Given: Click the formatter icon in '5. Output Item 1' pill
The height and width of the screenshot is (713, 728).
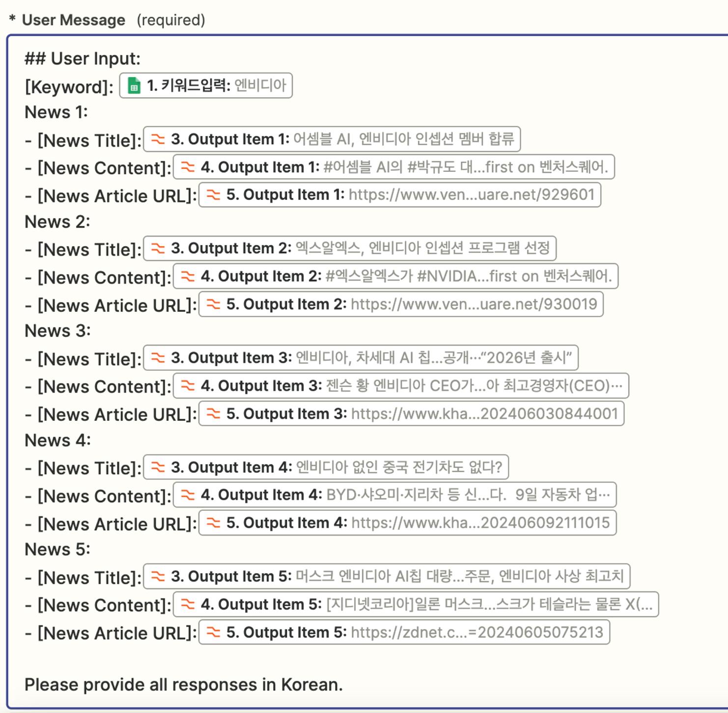Looking at the screenshot, I should tap(213, 194).
